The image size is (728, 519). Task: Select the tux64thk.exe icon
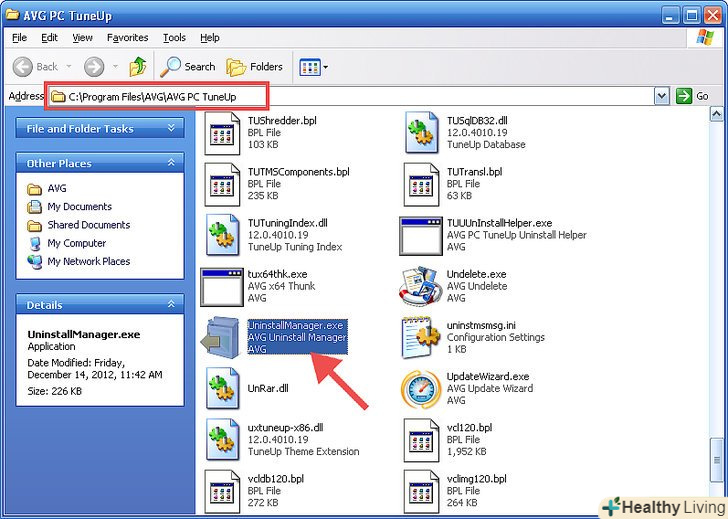point(222,287)
